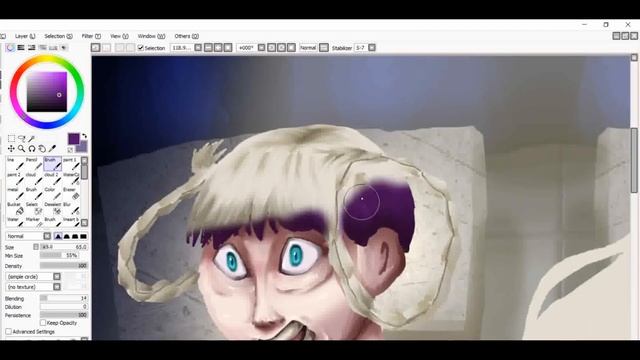
Task: Open the rotation angle dropdown (+000°)
Action: coord(262,48)
